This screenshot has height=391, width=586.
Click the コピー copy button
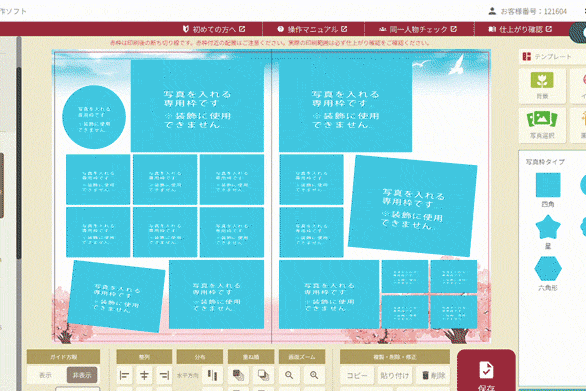pos(357,375)
